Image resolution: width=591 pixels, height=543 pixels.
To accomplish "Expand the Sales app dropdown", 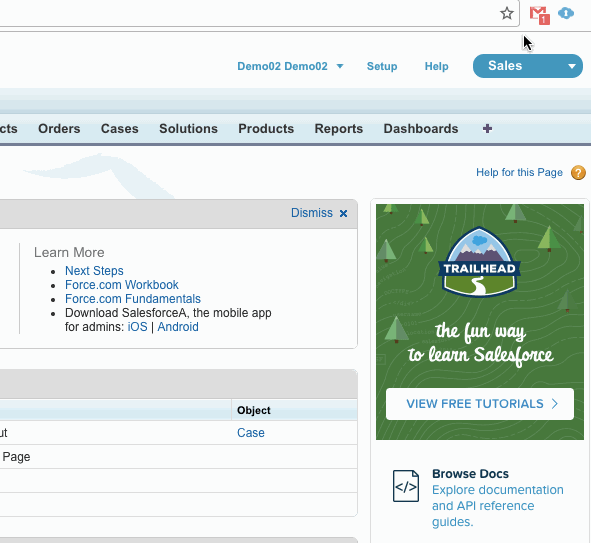I will tap(528, 66).
